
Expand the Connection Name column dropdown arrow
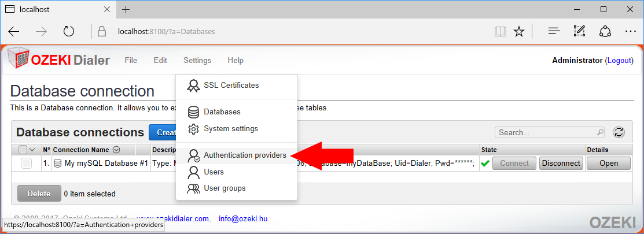116,150
